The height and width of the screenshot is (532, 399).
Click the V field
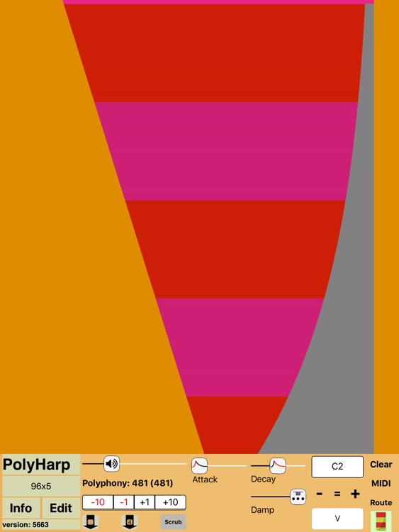pyautogui.click(x=337, y=519)
